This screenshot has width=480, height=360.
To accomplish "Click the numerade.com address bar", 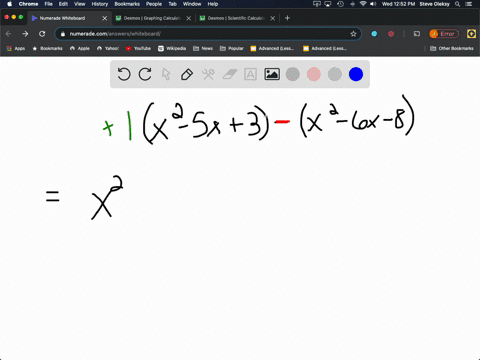I will point(208,34).
